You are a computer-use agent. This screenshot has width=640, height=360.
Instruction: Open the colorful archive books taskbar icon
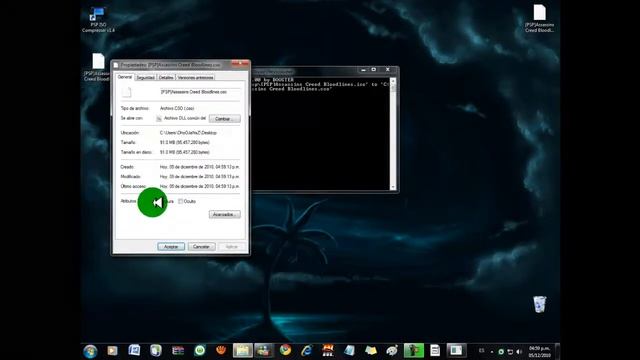(178, 351)
